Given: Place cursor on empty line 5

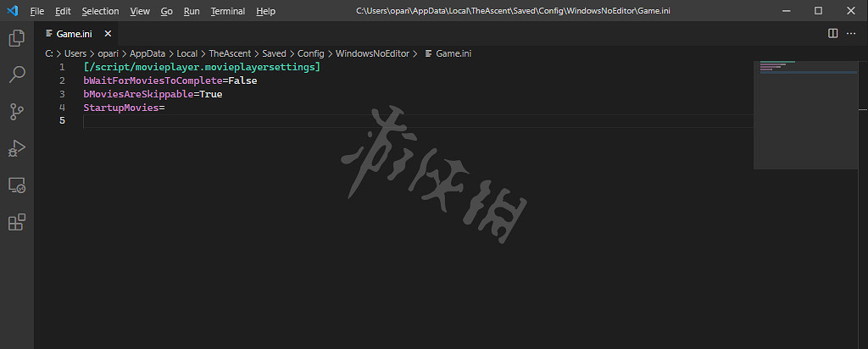Looking at the screenshot, I should coord(339,121).
